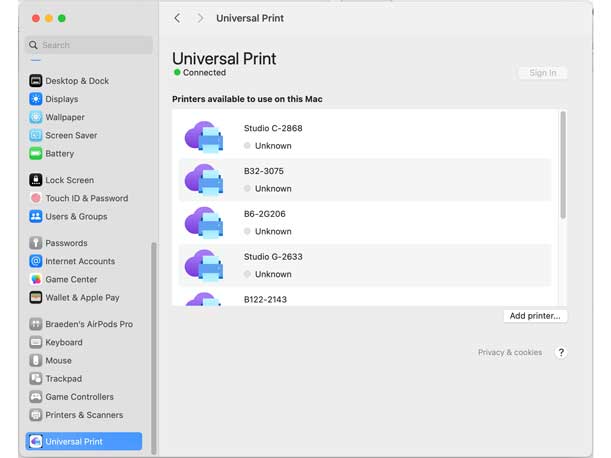
Task: Click the B32-3075 cloud printer icon
Action: [x=204, y=180]
